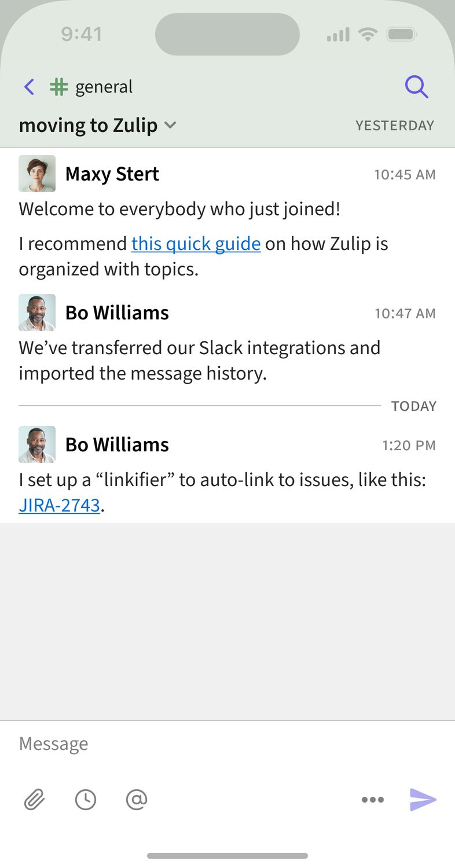455x868 pixels.
Task: Tap the battery indicator in status bar
Action: (402, 35)
